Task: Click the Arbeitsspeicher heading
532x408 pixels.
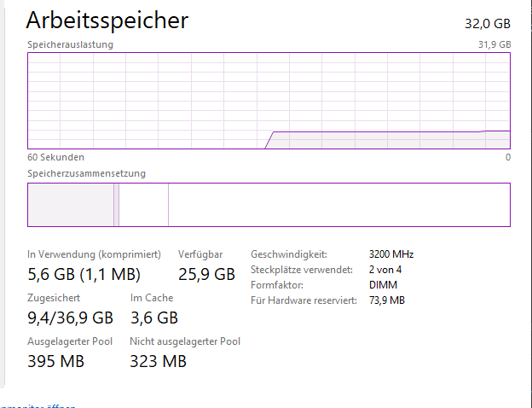Action: click(x=107, y=20)
